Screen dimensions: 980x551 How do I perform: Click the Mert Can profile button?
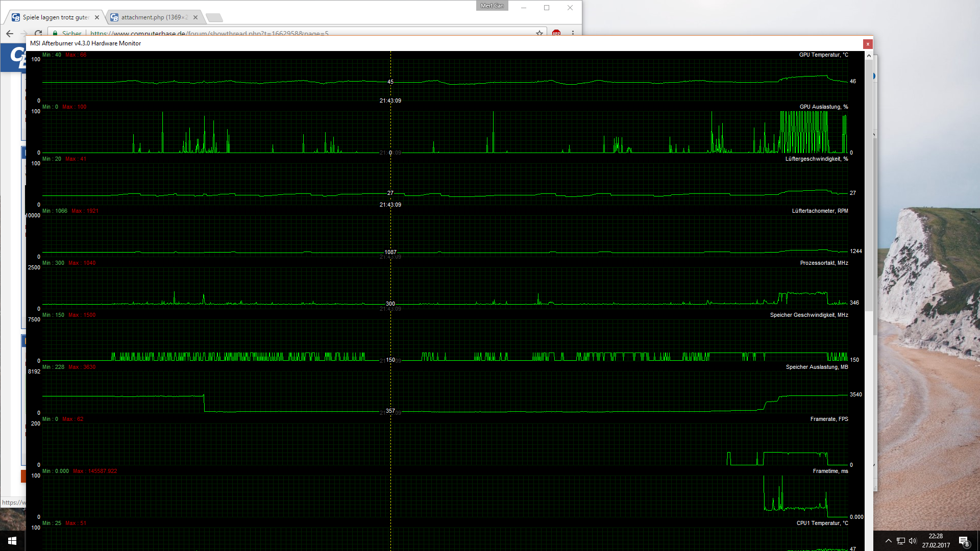492,6
